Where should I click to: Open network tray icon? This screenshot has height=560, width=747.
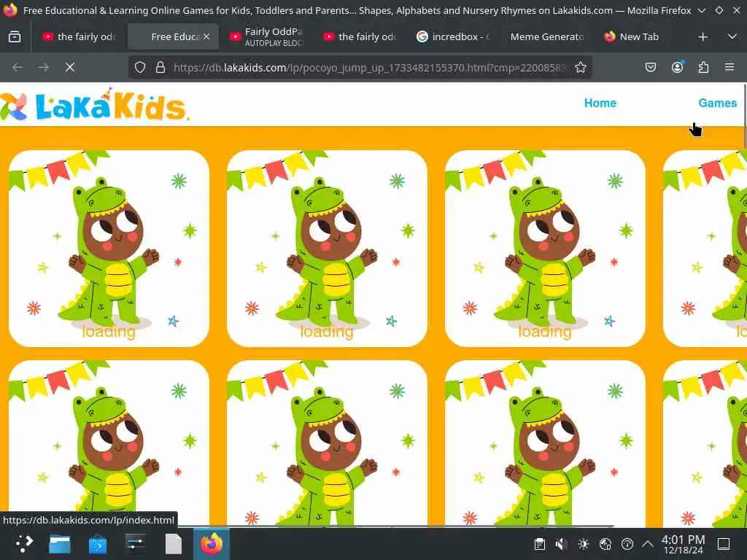tap(605, 544)
